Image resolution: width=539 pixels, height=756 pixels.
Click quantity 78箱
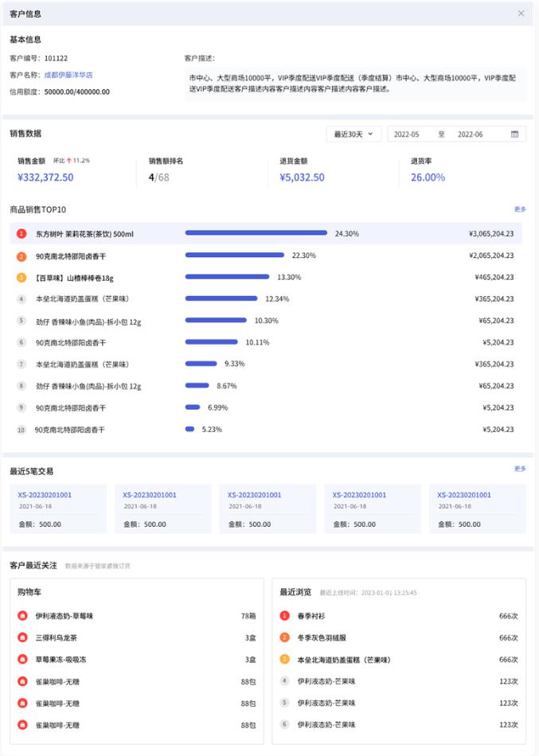coord(248,616)
